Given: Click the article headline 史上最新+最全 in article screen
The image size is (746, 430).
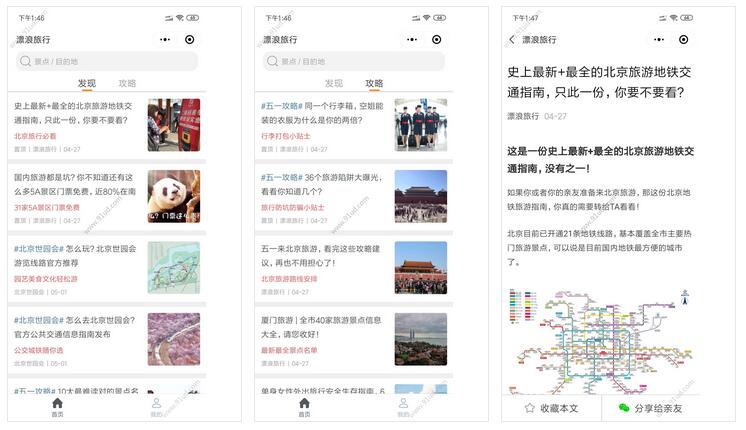Looking at the screenshot, I should [x=599, y=82].
